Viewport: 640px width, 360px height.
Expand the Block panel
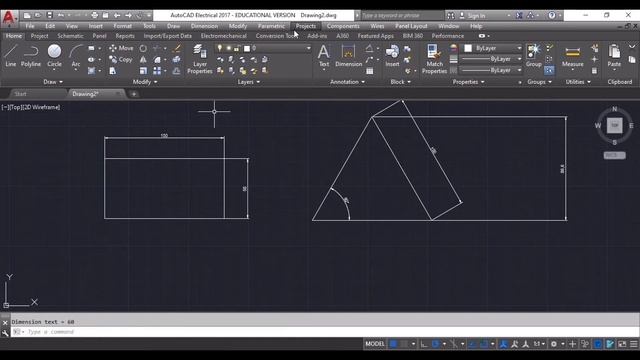click(400, 82)
